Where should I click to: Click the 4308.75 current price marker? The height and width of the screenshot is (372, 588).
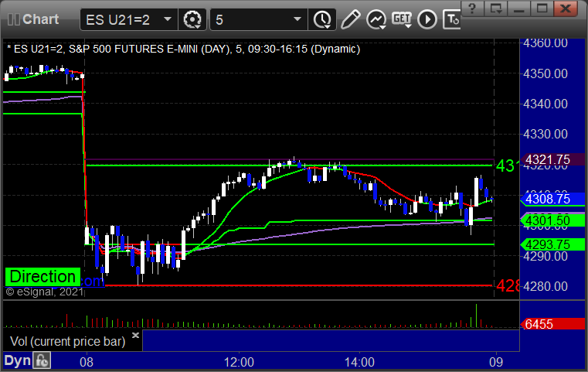[x=552, y=199]
